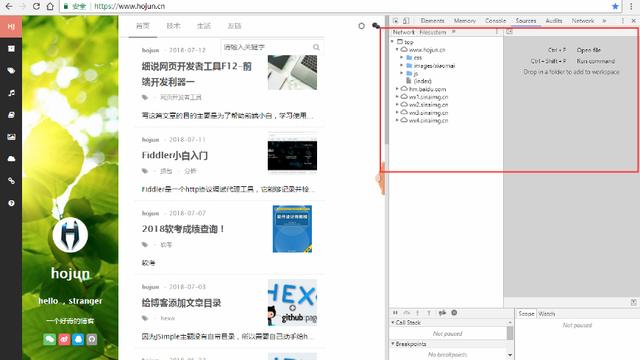The image size is (640, 360).
Task: Open the 首页 navigation tab
Action: tap(142, 26)
